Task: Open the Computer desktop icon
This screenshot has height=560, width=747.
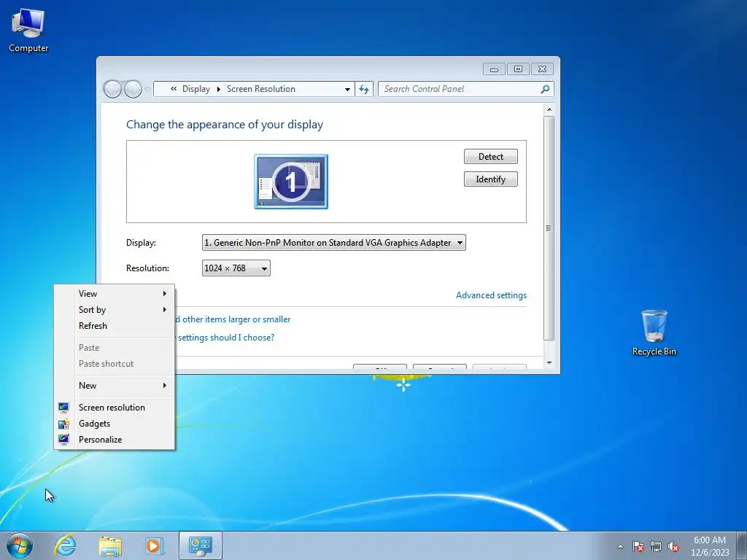Action: (x=28, y=31)
